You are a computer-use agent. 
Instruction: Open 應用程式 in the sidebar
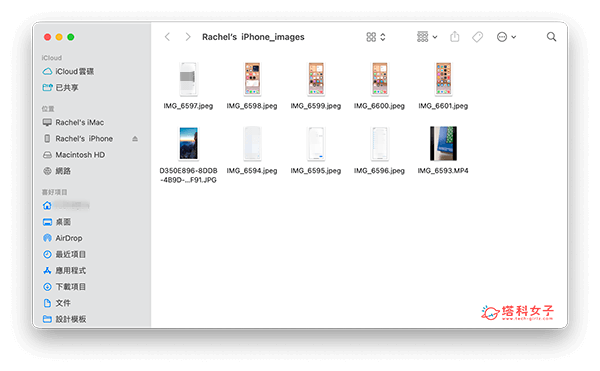coord(64,270)
